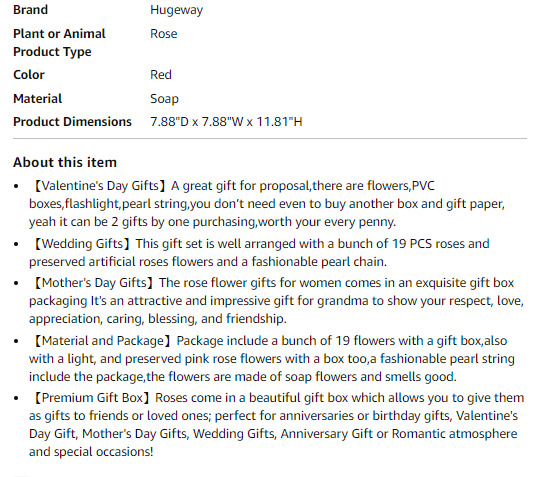Screen dimensions: 548x477
Task: Click the About this item heading
Action: tap(65, 162)
